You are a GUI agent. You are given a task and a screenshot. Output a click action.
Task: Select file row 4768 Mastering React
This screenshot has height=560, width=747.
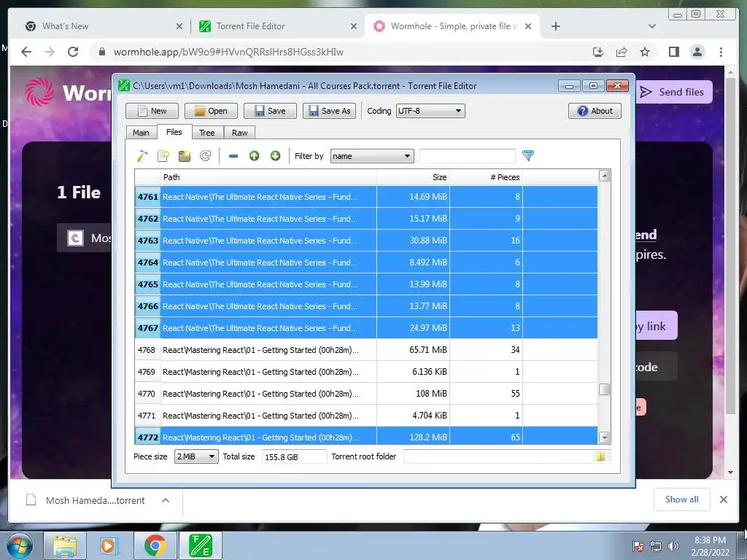coord(366,350)
